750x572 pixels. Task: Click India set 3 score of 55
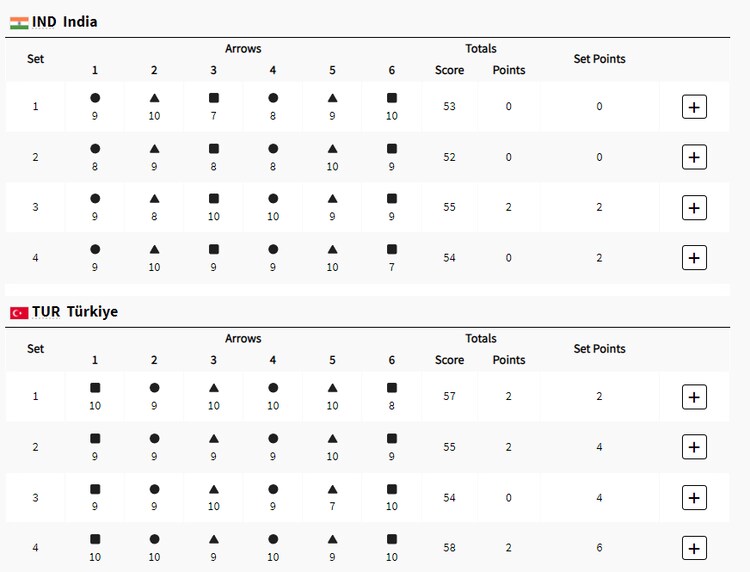click(450, 207)
